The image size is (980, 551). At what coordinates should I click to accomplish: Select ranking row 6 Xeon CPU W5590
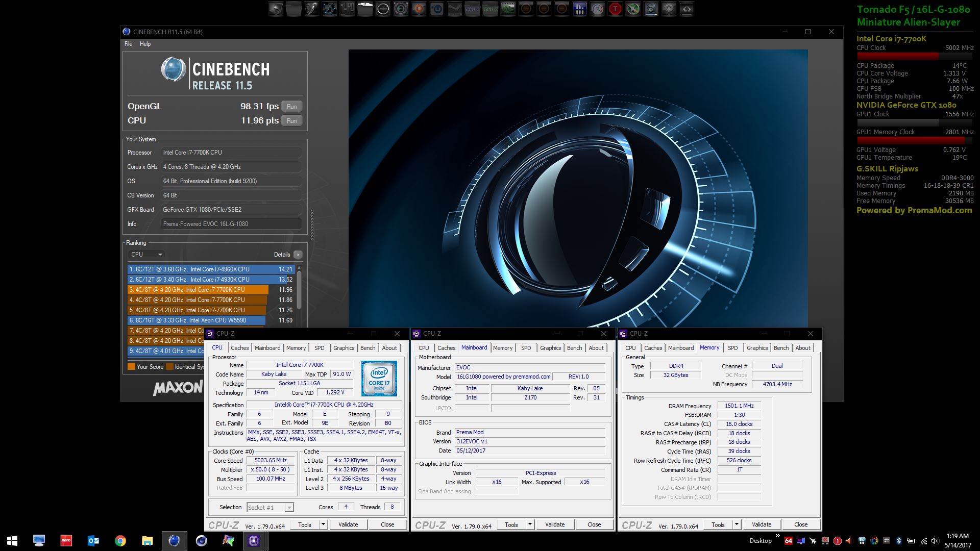point(211,320)
